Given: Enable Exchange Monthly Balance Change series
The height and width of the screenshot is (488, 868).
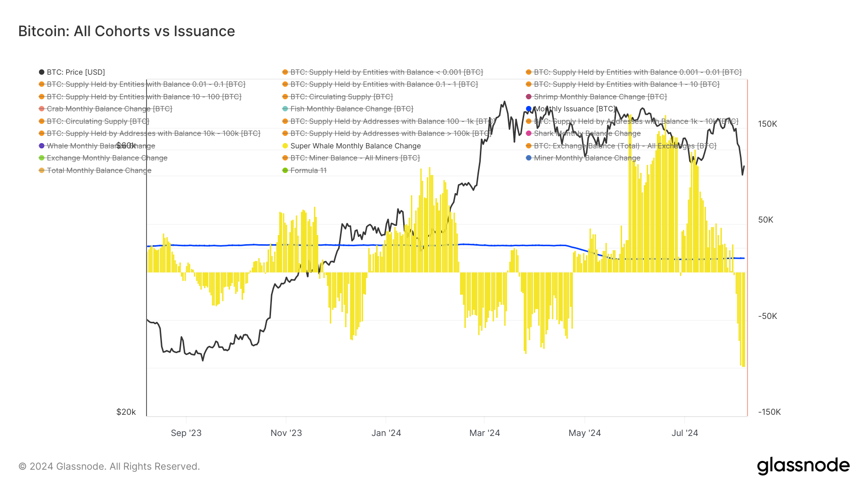Looking at the screenshot, I should pyautogui.click(x=103, y=158).
